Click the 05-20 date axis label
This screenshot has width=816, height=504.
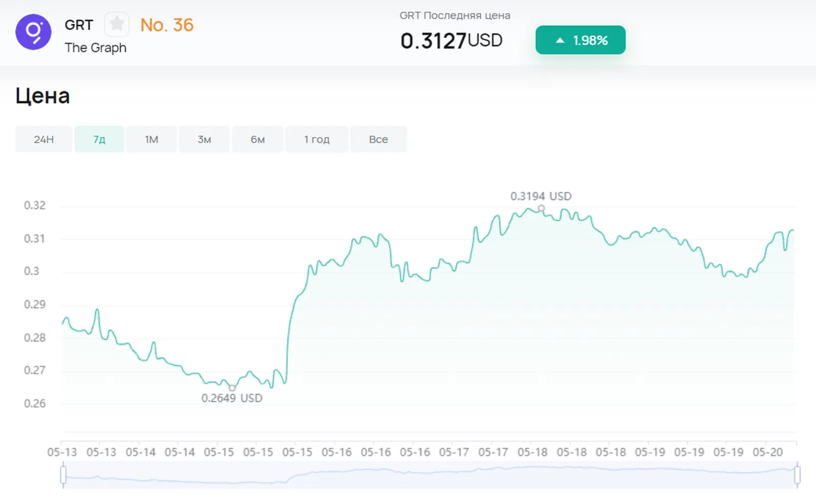point(768,452)
